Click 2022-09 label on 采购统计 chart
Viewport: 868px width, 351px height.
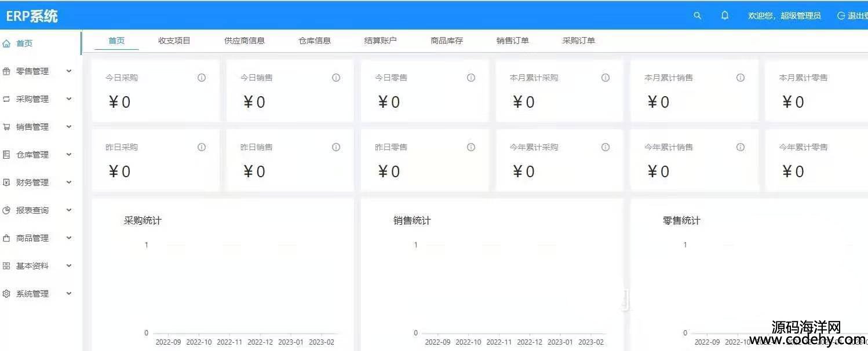coord(169,342)
